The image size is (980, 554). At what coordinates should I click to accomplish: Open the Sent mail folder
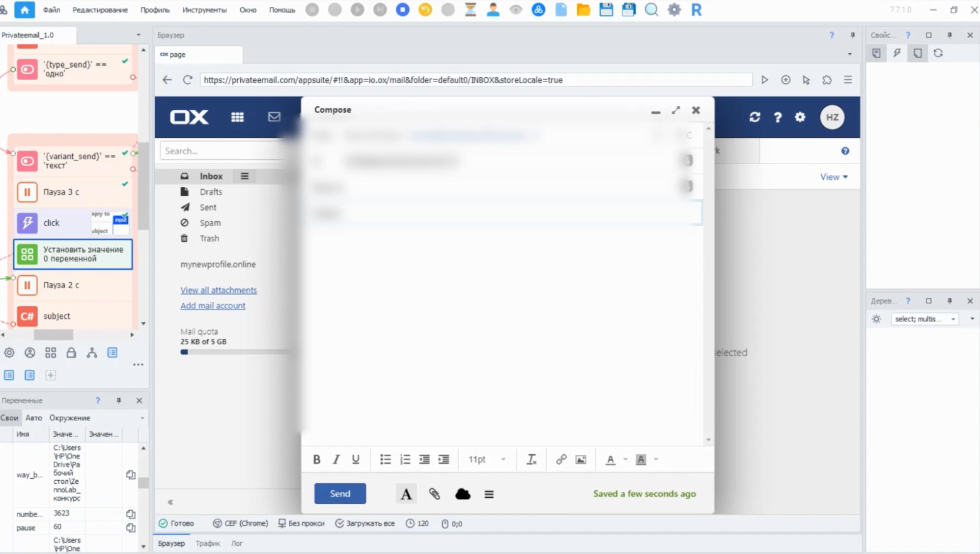[x=208, y=207]
